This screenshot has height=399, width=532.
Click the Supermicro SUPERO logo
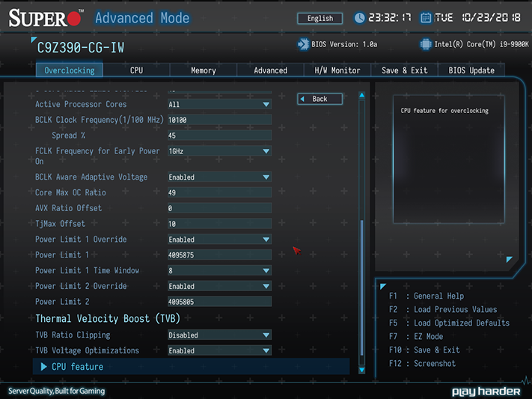pos(46,18)
